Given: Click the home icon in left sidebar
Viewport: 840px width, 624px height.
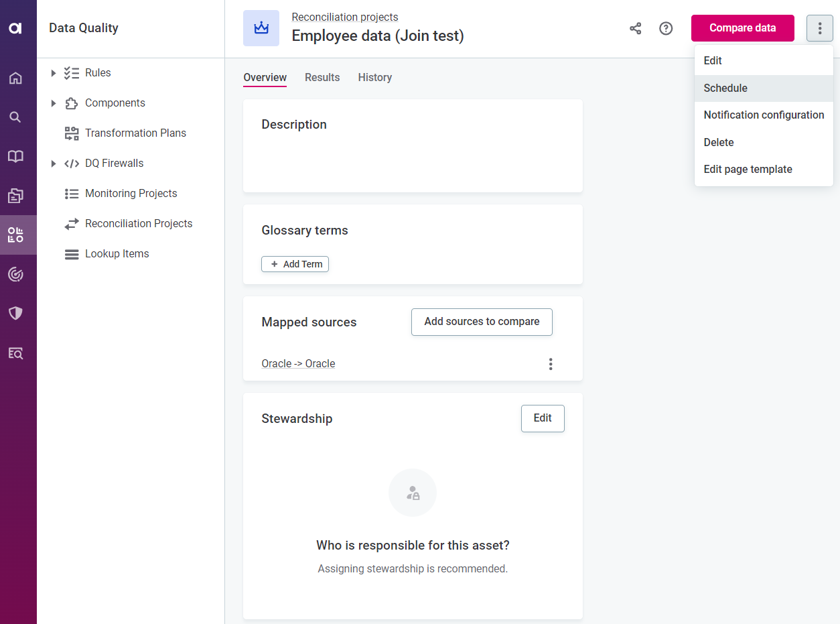Looking at the screenshot, I should pos(15,78).
